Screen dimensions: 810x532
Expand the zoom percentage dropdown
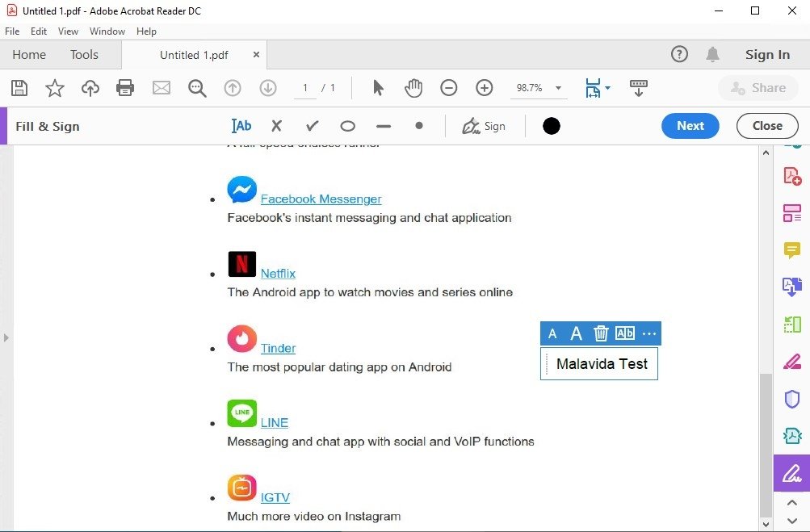558,88
